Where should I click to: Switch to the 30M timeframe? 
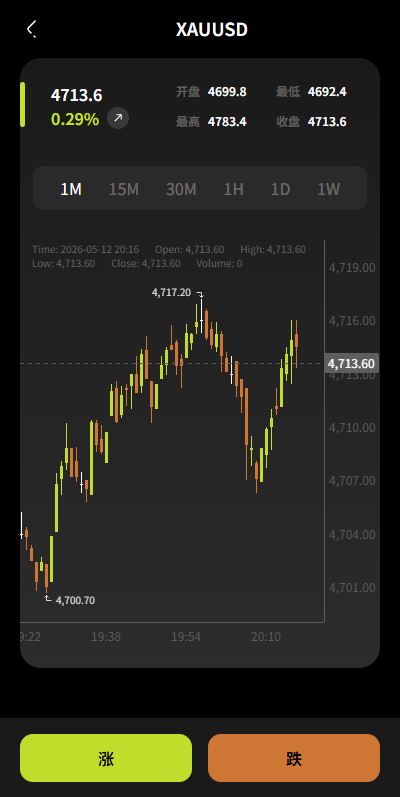pyautogui.click(x=181, y=189)
